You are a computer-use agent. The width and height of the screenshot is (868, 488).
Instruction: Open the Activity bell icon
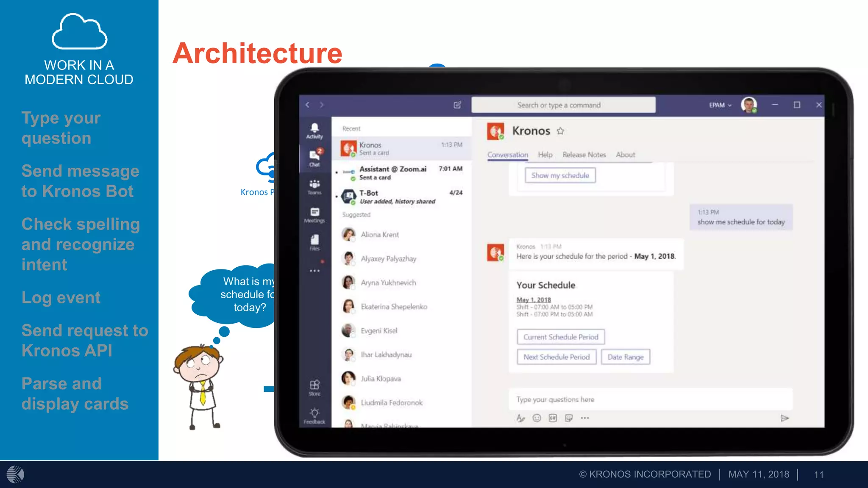coord(314,130)
